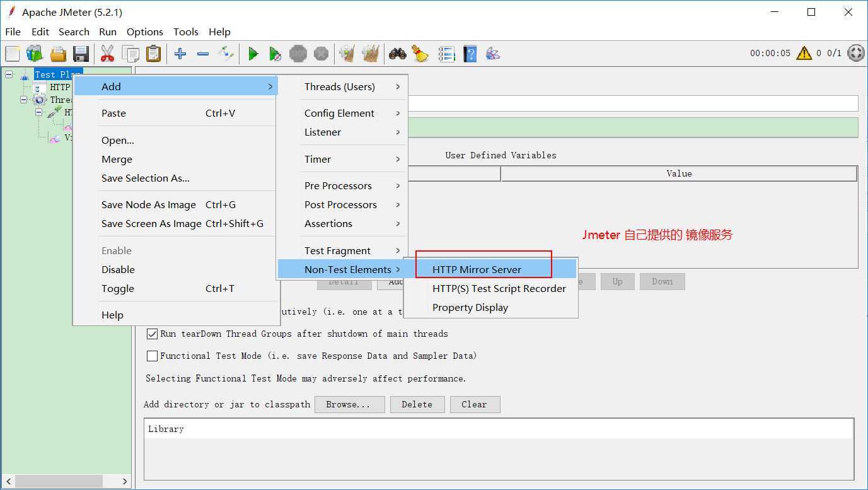This screenshot has width=868, height=490.
Task: Click the Thread Group gear icon in tree
Action: [40, 100]
